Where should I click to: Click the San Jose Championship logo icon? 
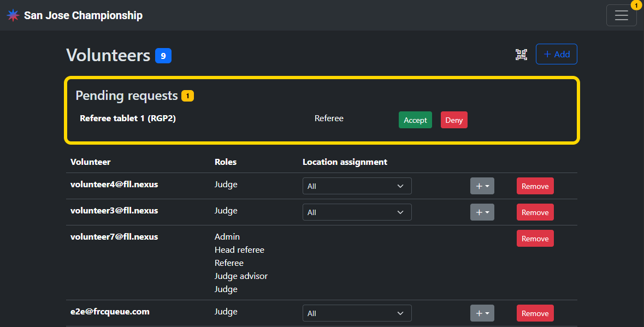tap(13, 15)
